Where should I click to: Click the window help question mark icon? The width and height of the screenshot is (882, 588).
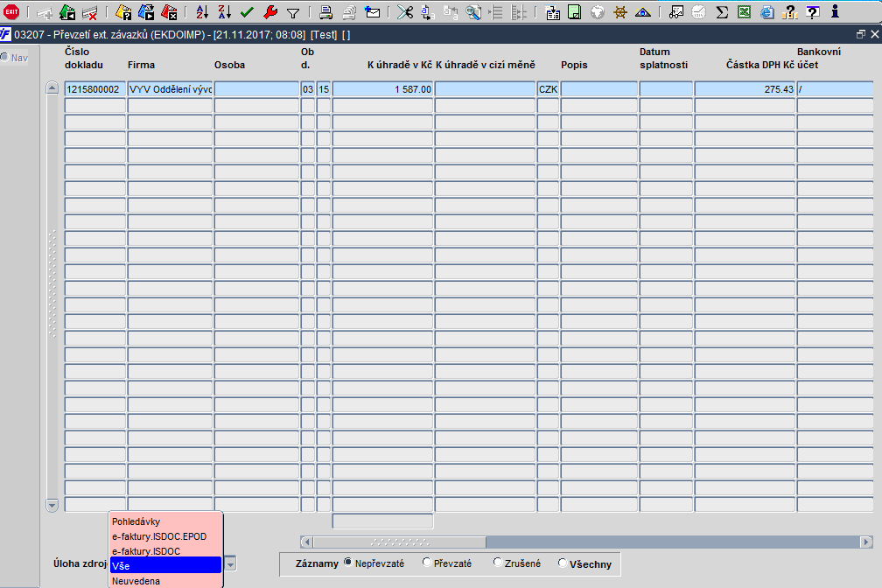click(812, 12)
